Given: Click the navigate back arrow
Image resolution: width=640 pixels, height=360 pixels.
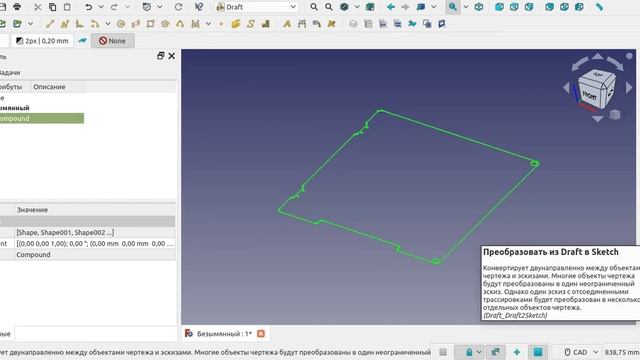Looking at the screenshot, I should click(391, 7).
